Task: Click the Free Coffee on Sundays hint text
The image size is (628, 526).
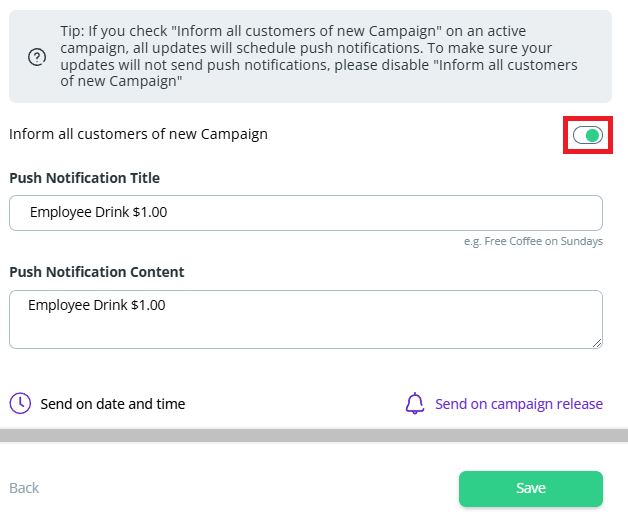Action: (x=533, y=241)
